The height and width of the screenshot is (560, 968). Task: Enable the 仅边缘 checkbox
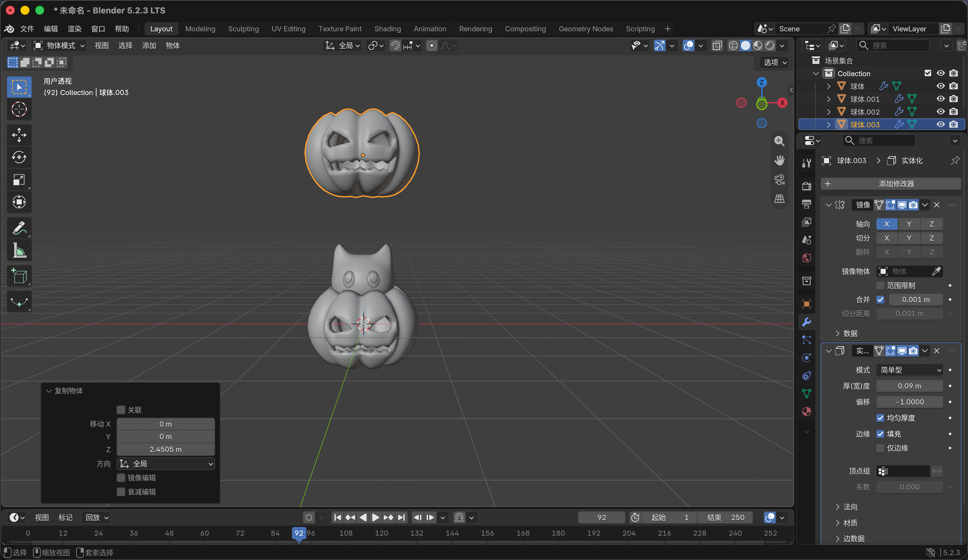point(880,448)
